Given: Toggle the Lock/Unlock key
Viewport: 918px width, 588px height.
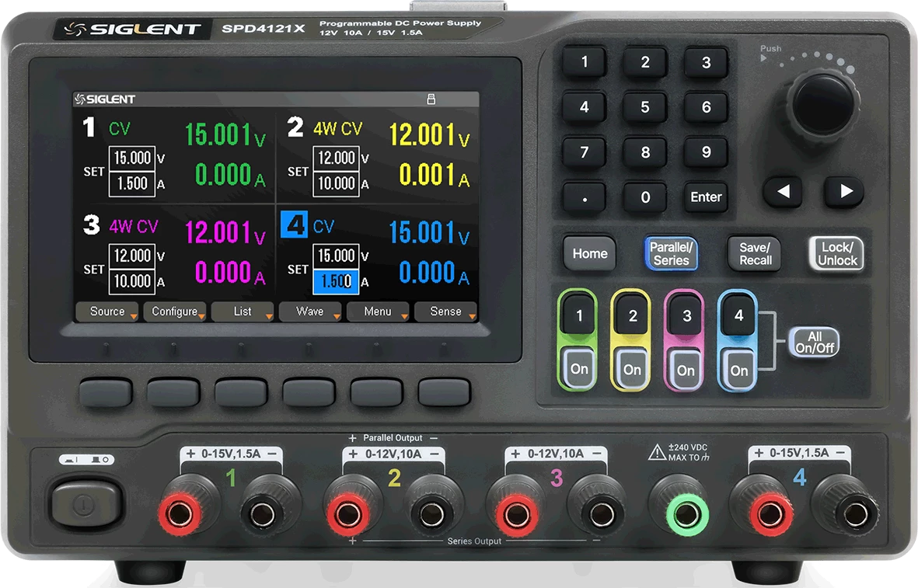Looking at the screenshot, I should pos(836,254).
